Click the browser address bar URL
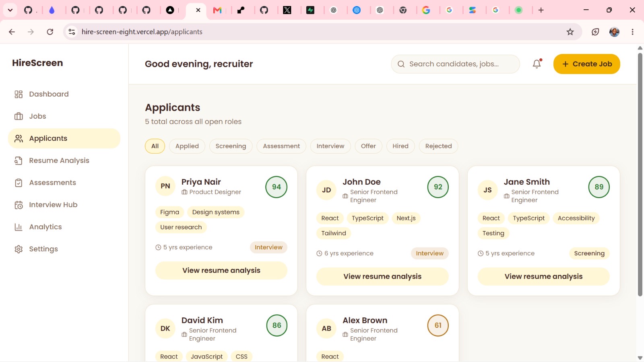Image resolution: width=644 pixels, height=362 pixels. 142,32
